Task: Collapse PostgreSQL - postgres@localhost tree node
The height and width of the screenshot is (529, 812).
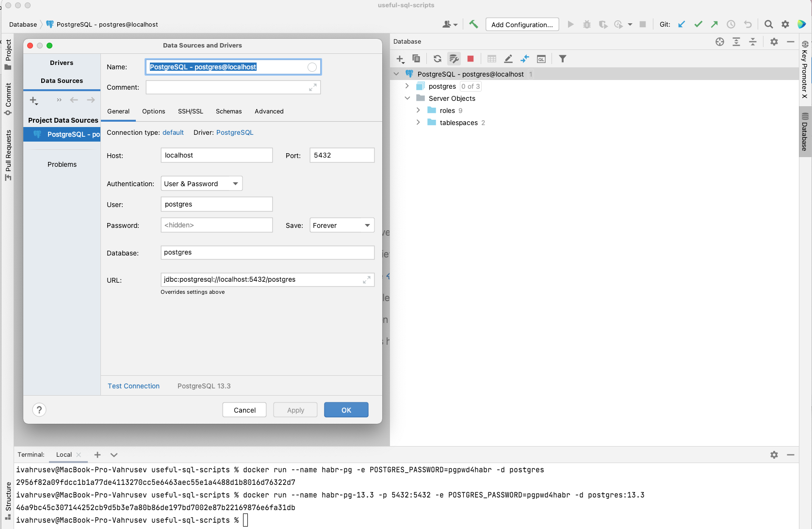Action: 396,74
